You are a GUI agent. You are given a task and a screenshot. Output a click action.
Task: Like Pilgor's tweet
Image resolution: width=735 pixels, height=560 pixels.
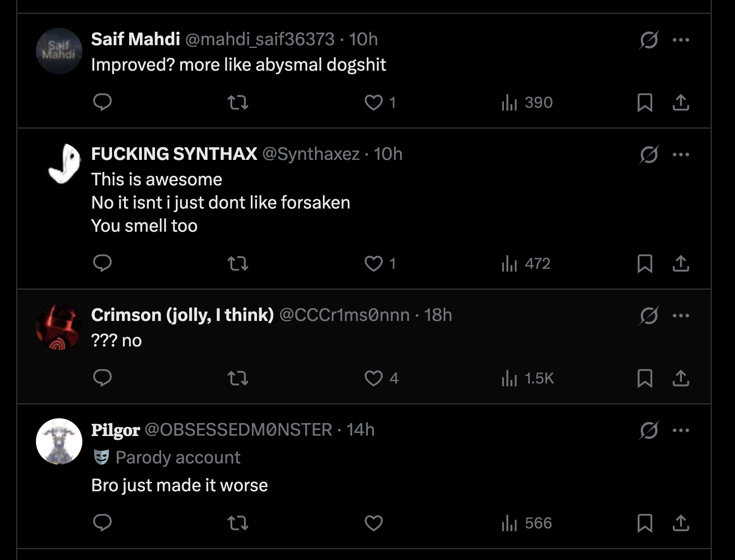coord(374,523)
